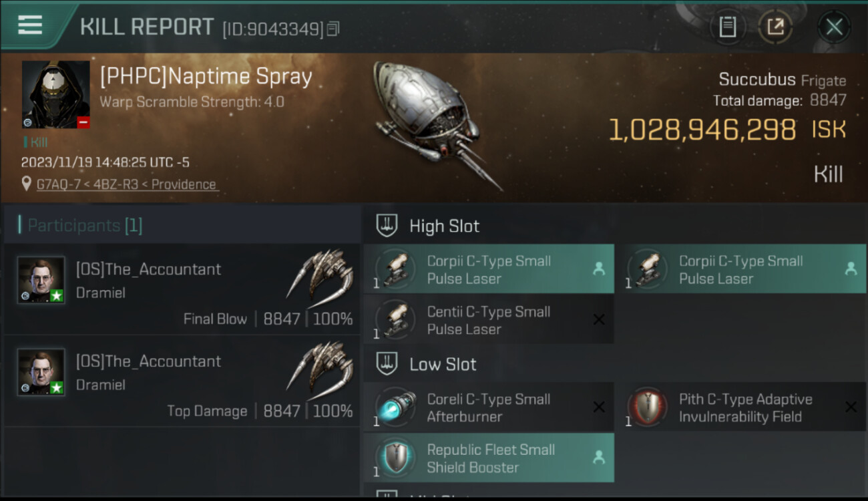This screenshot has height=501, width=868.
Task: Select the Republic Fleet Small Shield Booster item
Action: (489, 458)
